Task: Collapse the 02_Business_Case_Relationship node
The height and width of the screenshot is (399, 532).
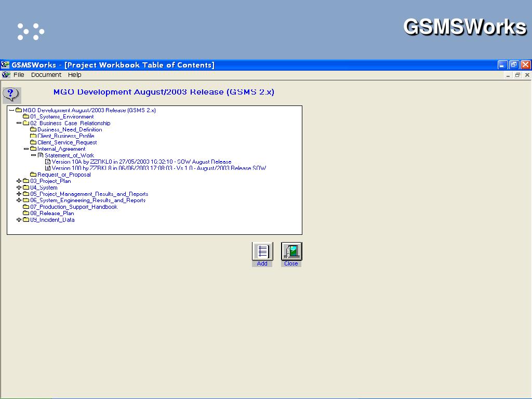Action: [19, 123]
